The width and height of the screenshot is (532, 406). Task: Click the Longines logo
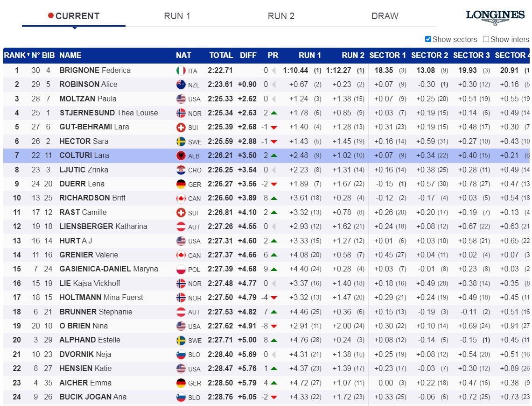495,16
